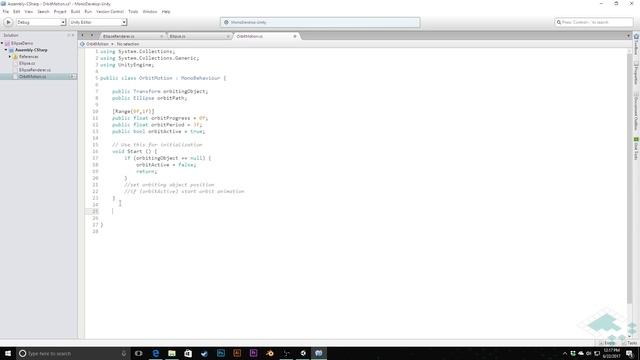Open the Properties side pad
Screen dimensions: 640x360
pyautogui.click(x=636, y=73)
